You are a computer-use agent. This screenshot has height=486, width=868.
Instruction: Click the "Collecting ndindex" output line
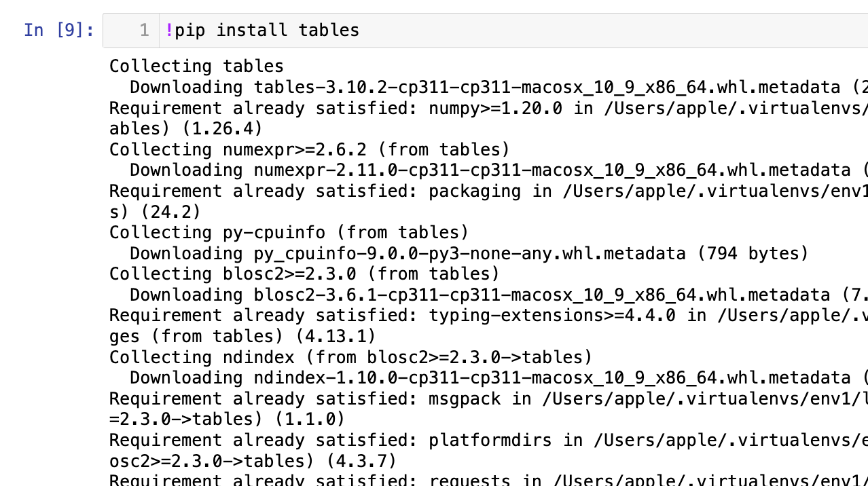click(x=350, y=357)
